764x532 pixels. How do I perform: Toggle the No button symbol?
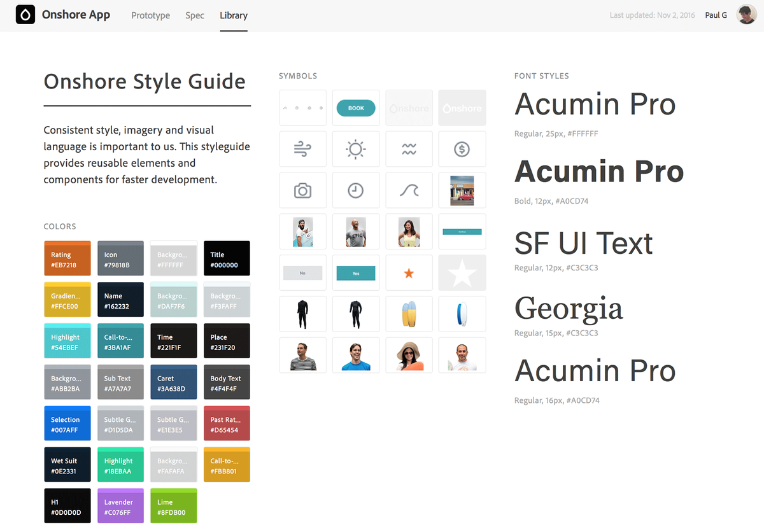point(302,272)
